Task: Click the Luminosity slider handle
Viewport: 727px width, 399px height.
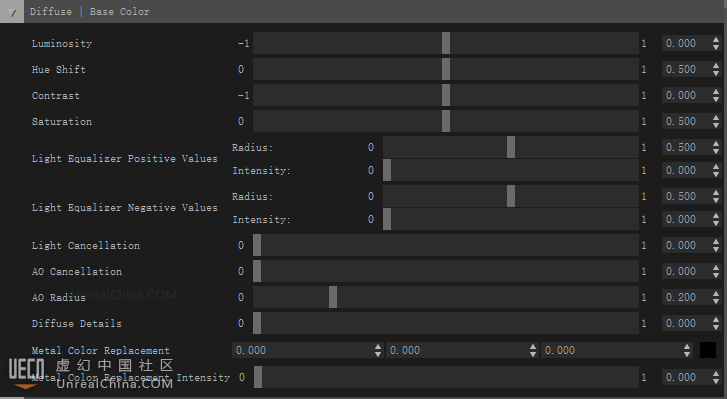Action: pyautogui.click(x=446, y=43)
